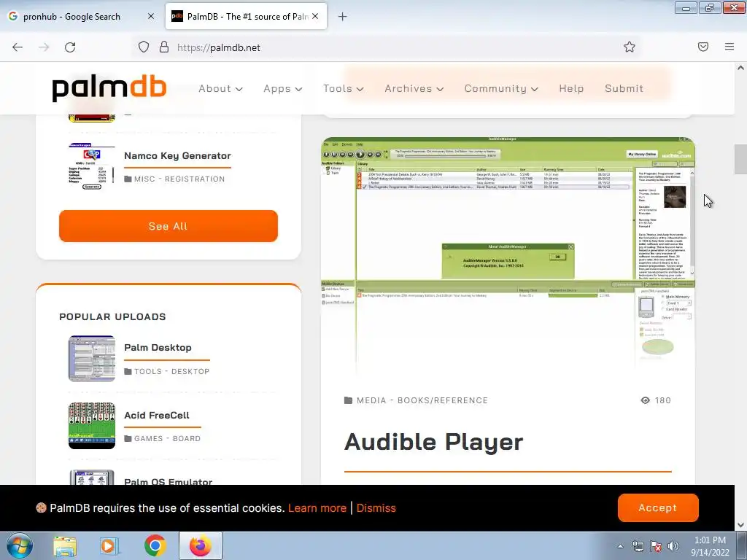This screenshot has width=747, height=560.
Task: Click the TOOLS - DESKTOP category link
Action: pyautogui.click(x=171, y=371)
